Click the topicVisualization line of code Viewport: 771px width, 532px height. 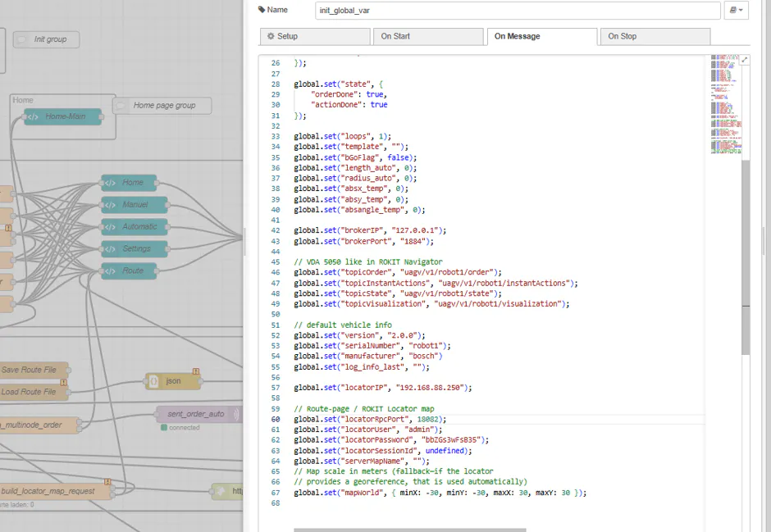(431, 304)
